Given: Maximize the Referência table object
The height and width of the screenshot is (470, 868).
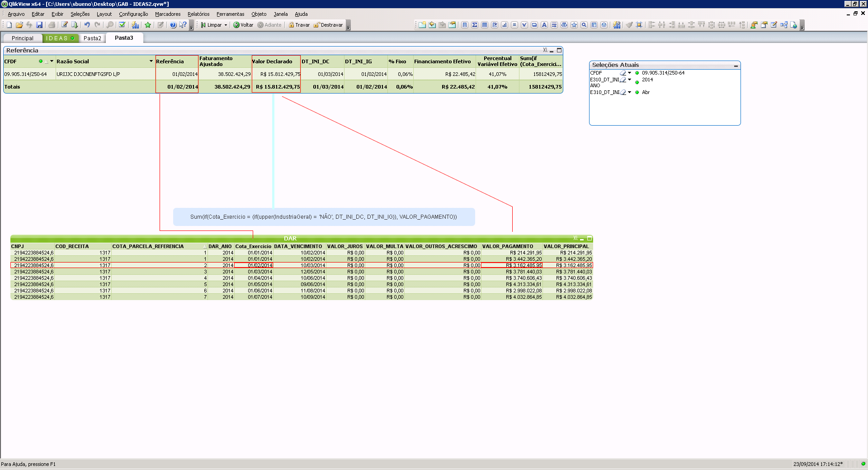Looking at the screenshot, I should tap(559, 50).
